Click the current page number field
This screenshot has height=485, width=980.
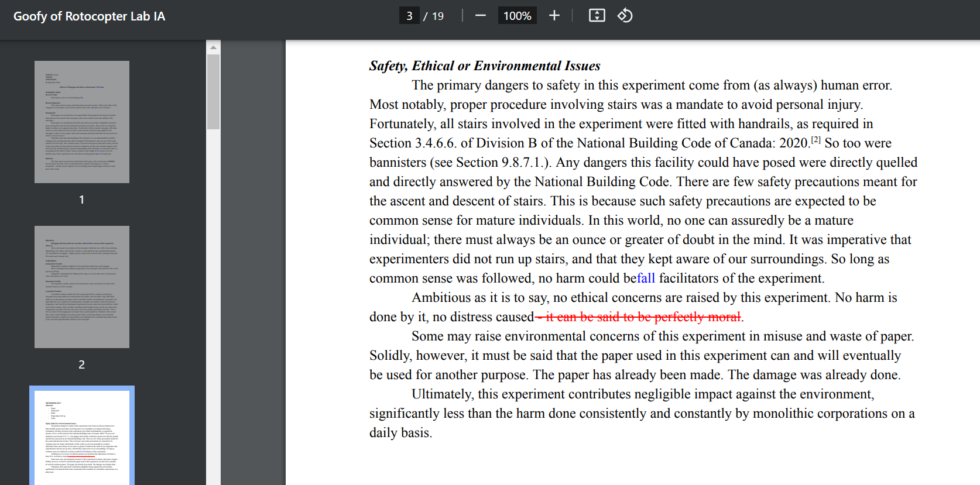pyautogui.click(x=409, y=16)
